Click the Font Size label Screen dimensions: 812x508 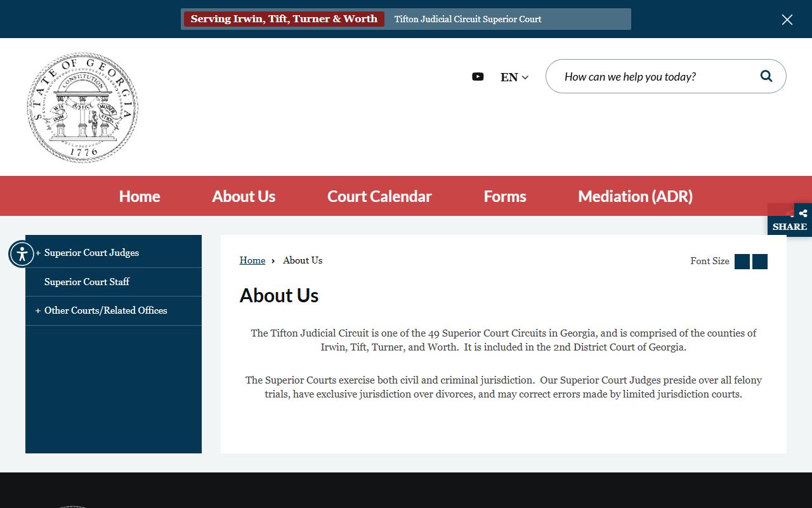tap(710, 261)
